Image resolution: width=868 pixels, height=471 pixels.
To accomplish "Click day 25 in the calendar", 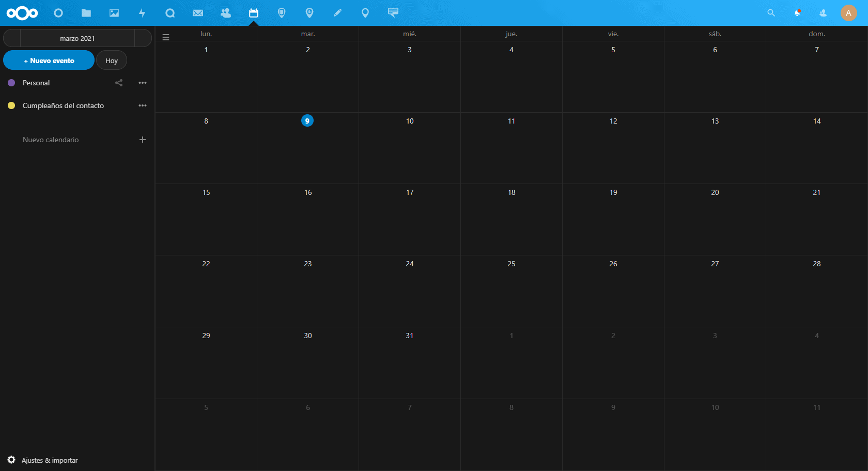I will tap(512, 264).
